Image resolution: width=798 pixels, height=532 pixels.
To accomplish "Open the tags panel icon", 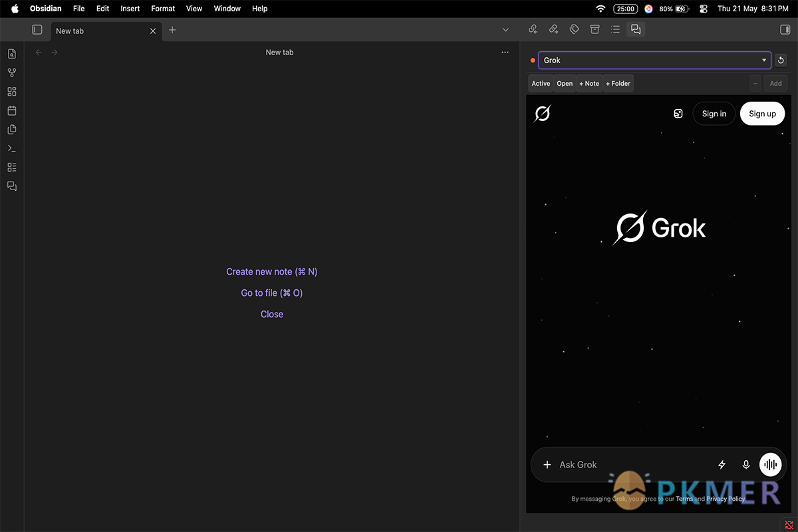I will (x=575, y=29).
